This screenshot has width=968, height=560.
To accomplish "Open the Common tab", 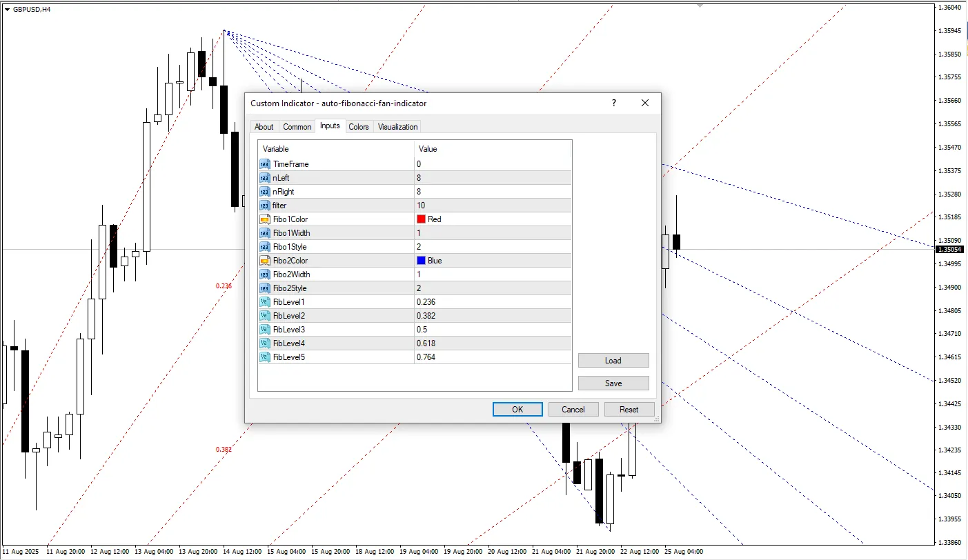I will [x=297, y=127].
